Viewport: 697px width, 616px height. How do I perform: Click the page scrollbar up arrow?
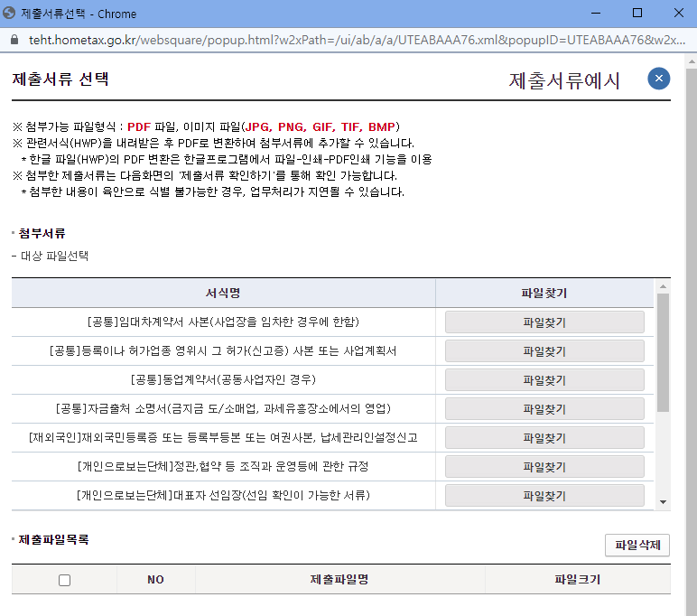pos(692,61)
